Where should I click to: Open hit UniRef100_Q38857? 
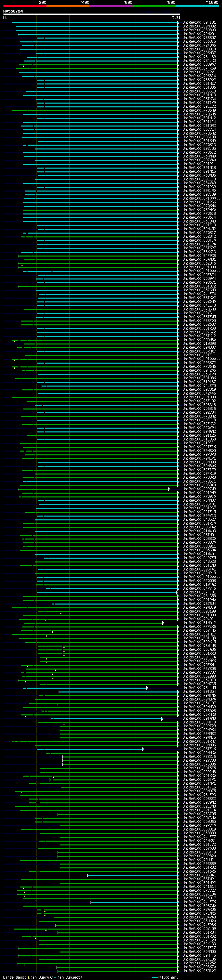point(199,38)
